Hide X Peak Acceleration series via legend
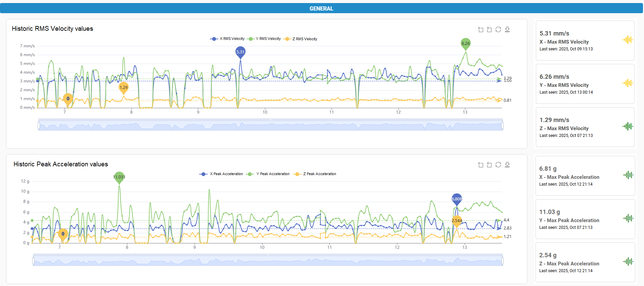 tap(221, 174)
